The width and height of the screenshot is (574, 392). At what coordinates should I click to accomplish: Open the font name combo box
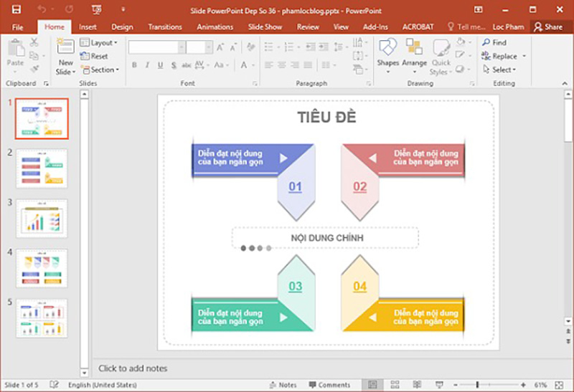coord(156,47)
